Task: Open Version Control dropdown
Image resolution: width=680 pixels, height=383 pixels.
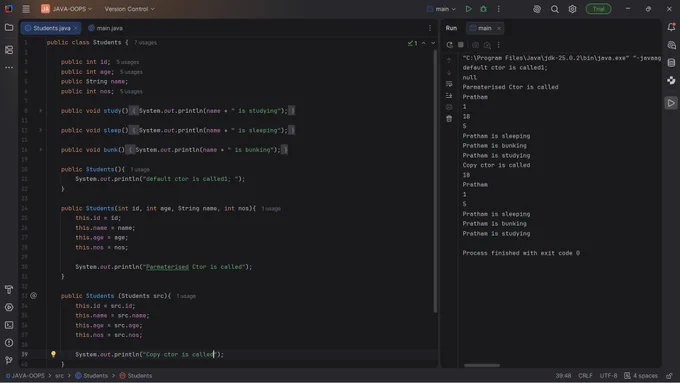Action: click(x=129, y=9)
